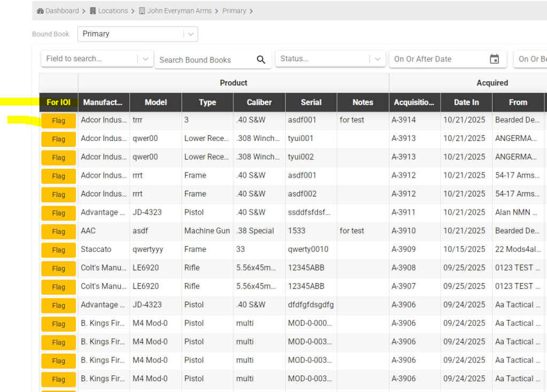This screenshot has height=392, width=547.
Task: Expand the Bound Book Primary dropdown
Action: coord(191,34)
